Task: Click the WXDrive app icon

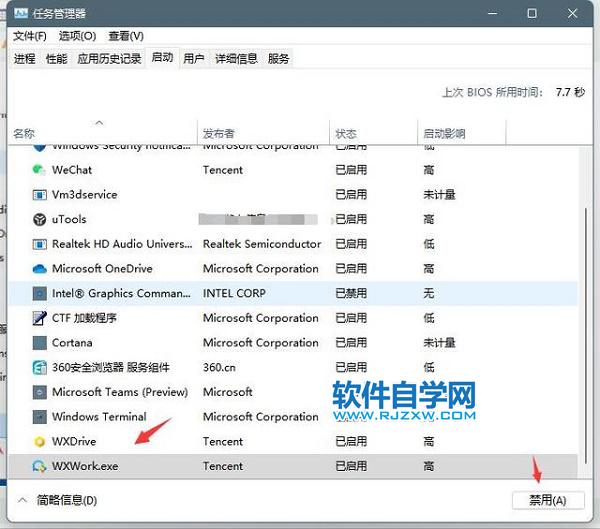Action: [39, 441]
